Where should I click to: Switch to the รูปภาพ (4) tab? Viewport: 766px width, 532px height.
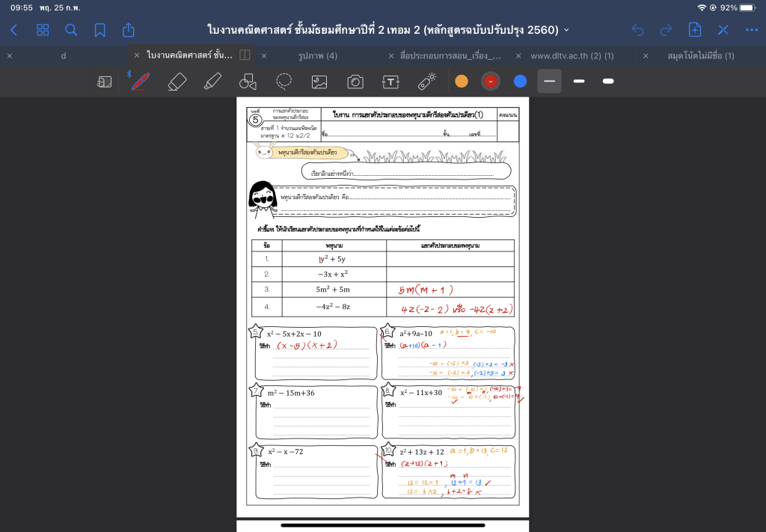point(317,55)
